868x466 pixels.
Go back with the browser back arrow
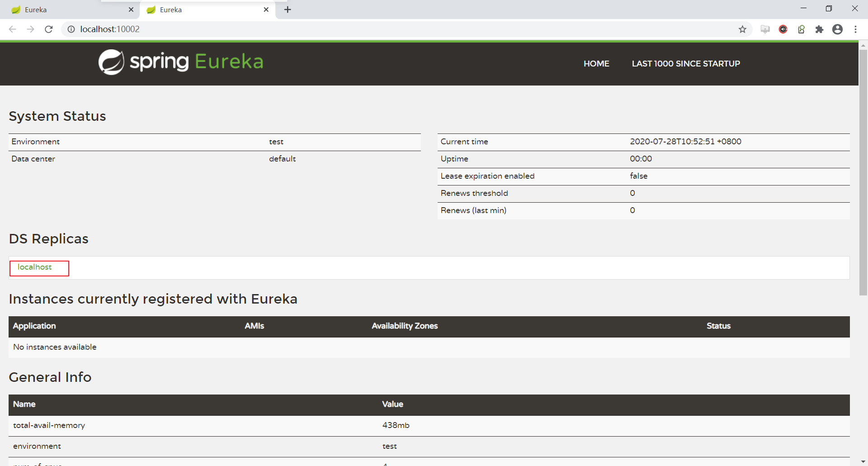click(13, 29)
